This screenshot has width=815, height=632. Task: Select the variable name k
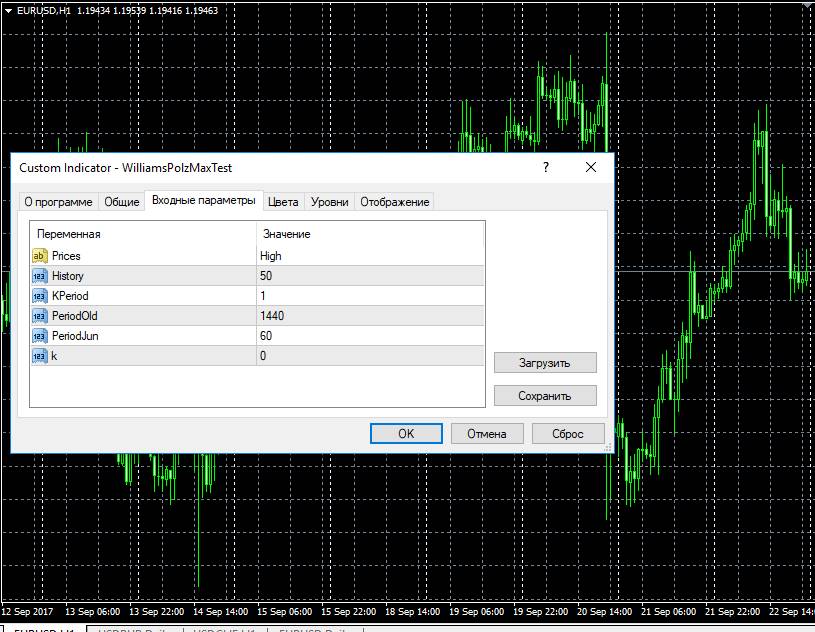54,356
